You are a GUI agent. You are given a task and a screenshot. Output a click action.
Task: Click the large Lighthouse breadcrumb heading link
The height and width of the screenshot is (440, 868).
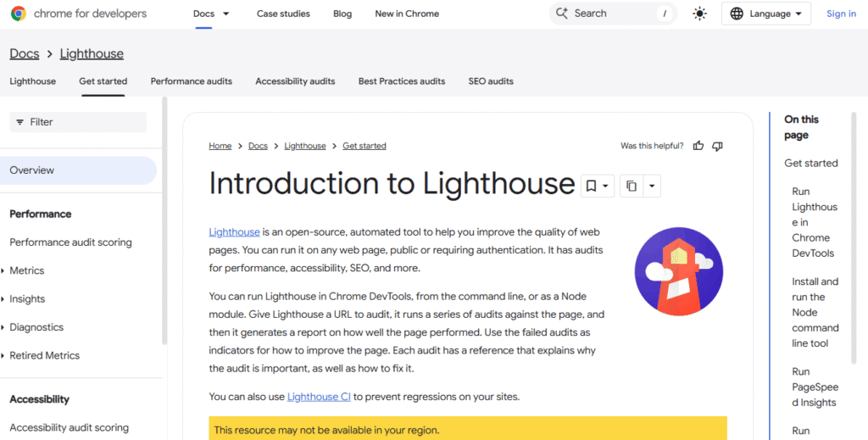tap(92, 53)
